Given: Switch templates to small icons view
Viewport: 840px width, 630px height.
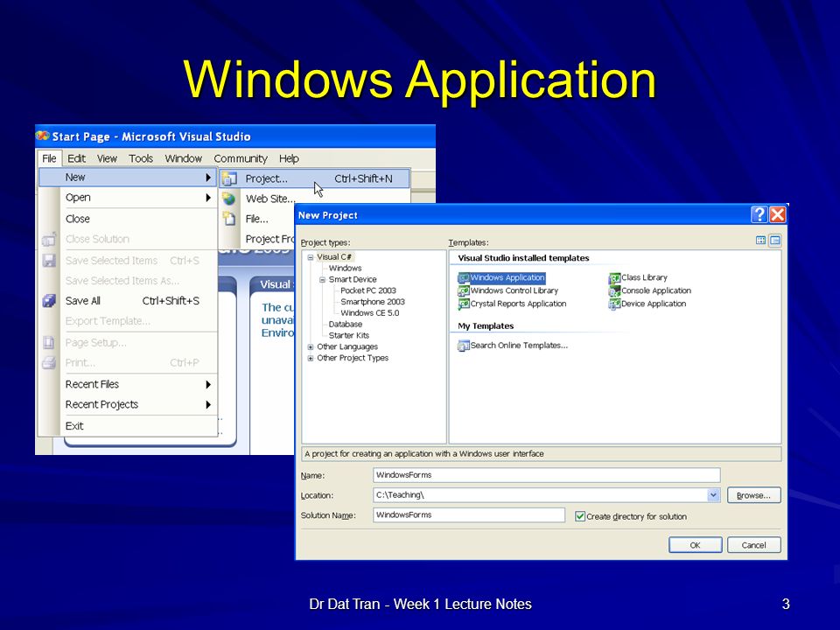Looking at the screenshot, I should [x=775, y=241].
